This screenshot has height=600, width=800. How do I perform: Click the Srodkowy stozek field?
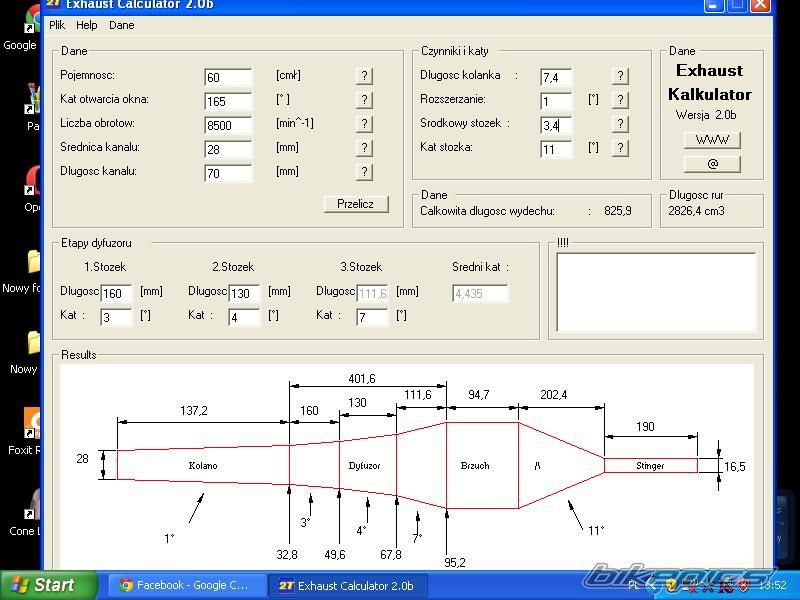click(556, 125)
